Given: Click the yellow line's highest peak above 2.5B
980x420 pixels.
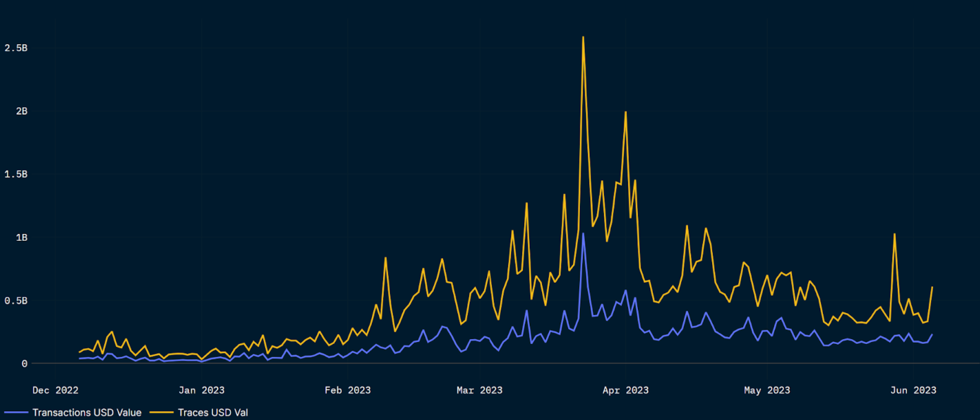Looking at the screenshot, I should pos(583,38).
